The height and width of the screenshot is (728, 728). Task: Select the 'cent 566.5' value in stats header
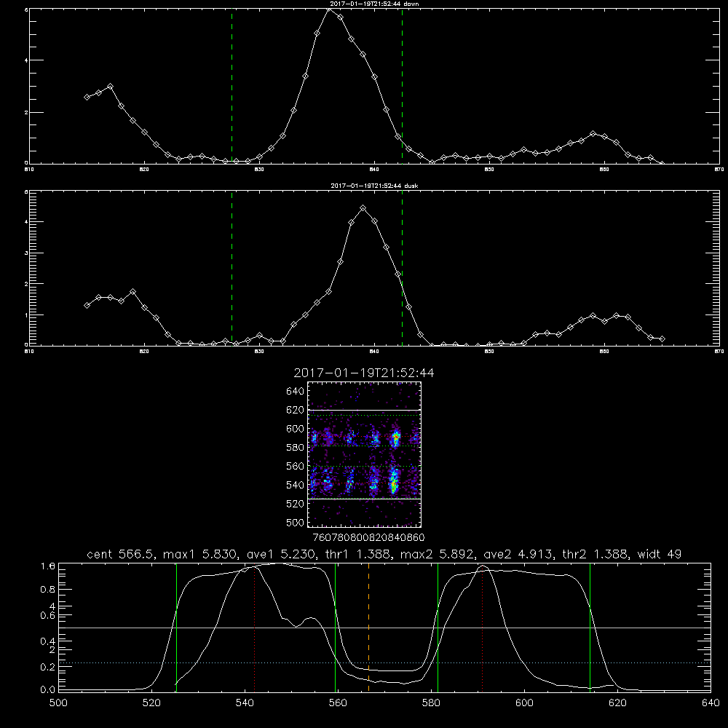pos(121,554)
